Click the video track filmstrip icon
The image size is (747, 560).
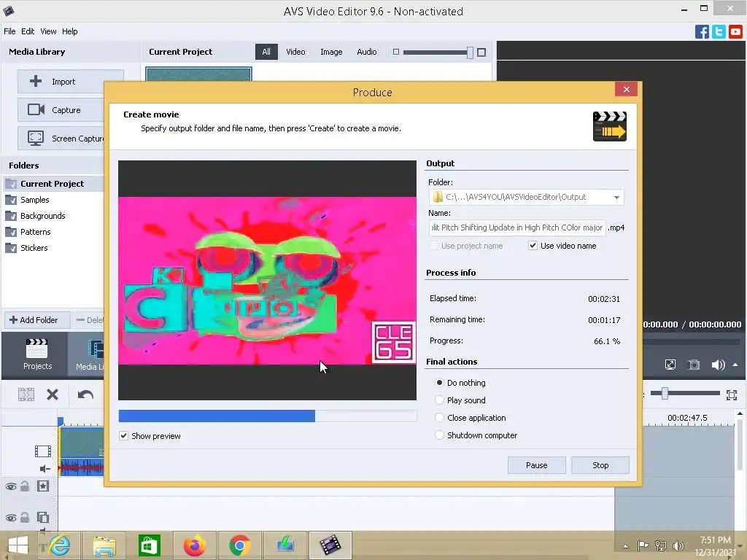[43, 451]
